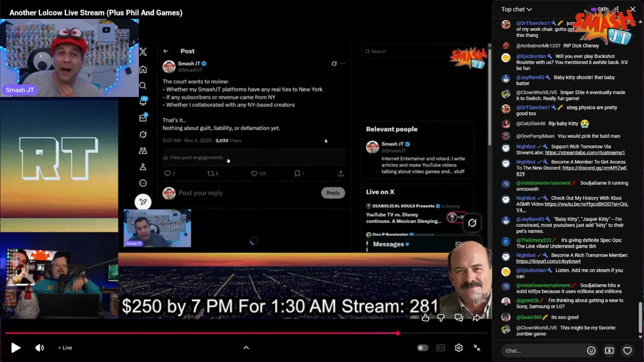
Task: Click the Reply button
Action: pyautogui.click(x=333, y=193)
